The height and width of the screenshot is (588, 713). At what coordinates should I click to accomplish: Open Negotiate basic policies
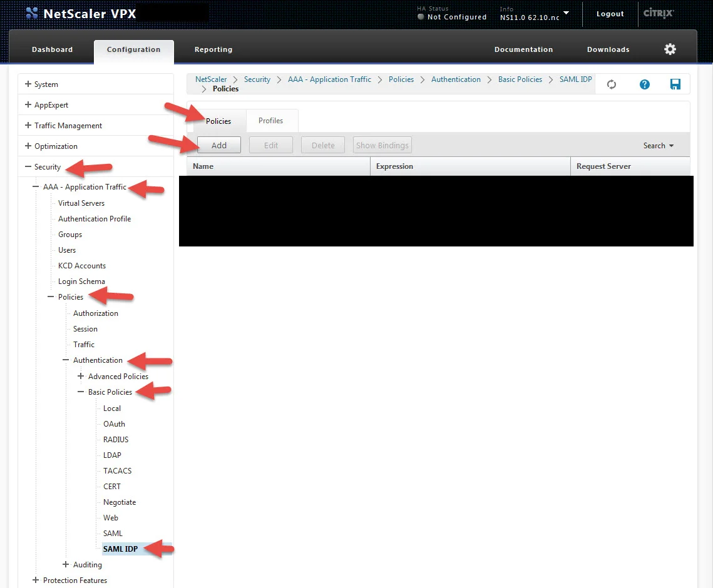point(119,502)
